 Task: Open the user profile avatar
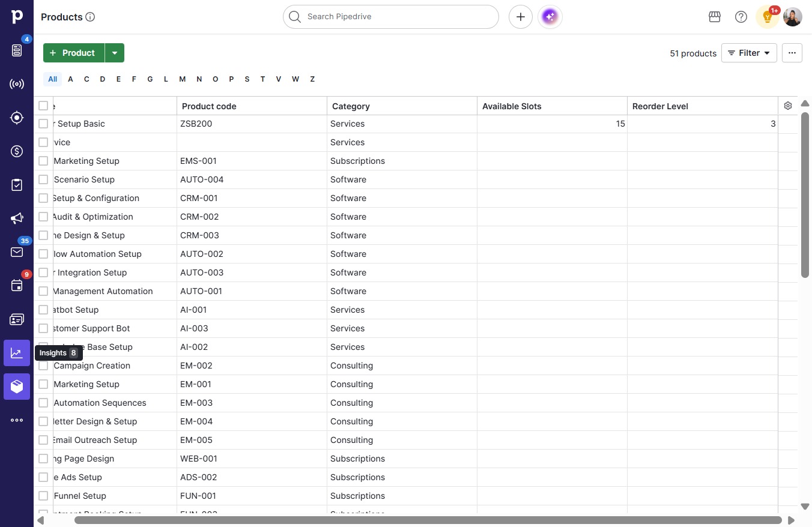(x=793, y=17)
